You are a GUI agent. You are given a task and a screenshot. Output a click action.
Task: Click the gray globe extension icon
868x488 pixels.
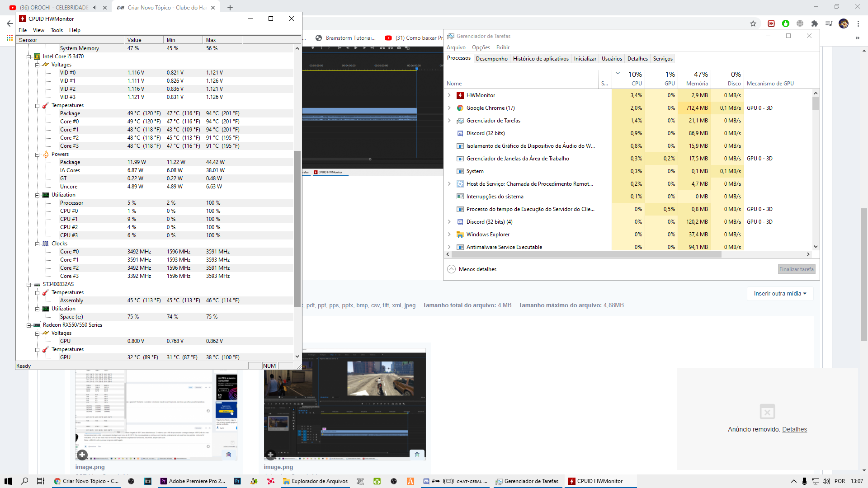800,23
